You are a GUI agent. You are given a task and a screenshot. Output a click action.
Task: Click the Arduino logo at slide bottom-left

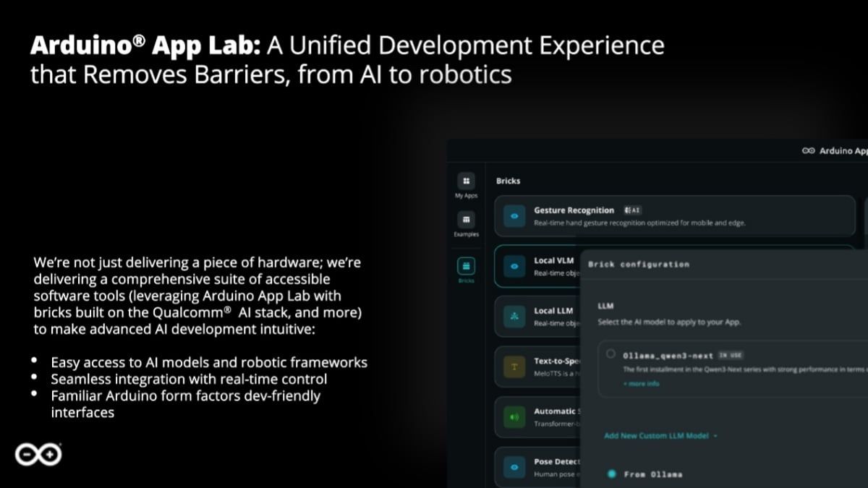(x=38, y=455)
